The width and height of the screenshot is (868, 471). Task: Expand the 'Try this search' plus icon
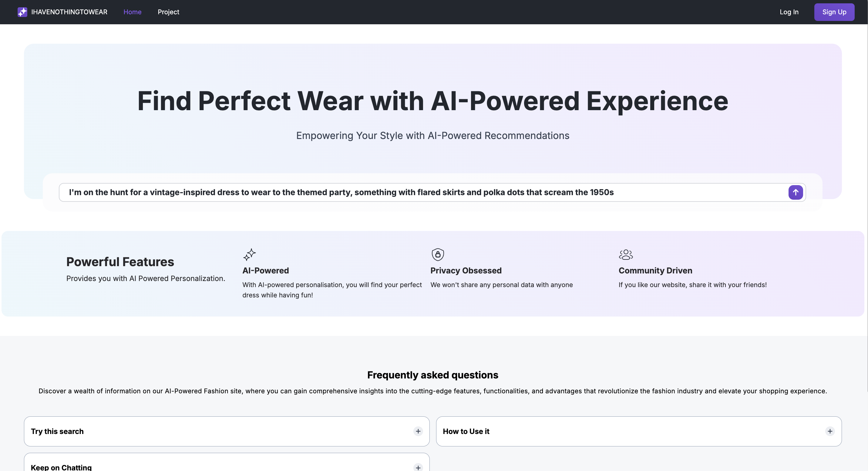[418, 431]
